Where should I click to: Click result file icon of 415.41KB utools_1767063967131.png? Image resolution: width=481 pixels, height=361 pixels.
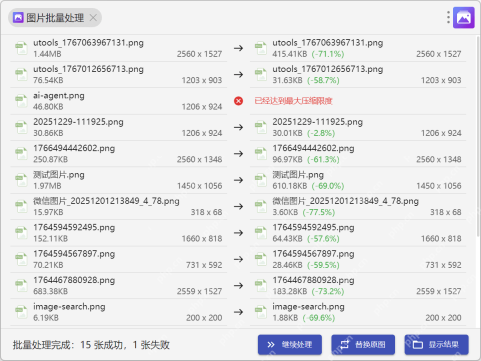pos(261,48)
